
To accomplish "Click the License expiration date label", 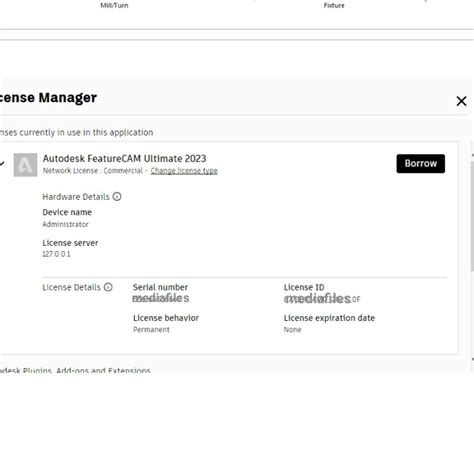I will click(x=329, y=318).
